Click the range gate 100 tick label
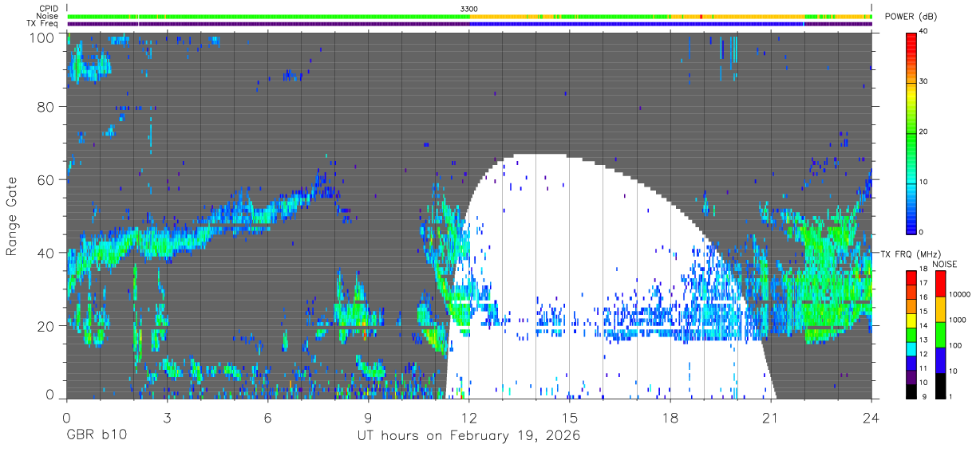This screenshot has height=452, width=980. coord(42,37)
